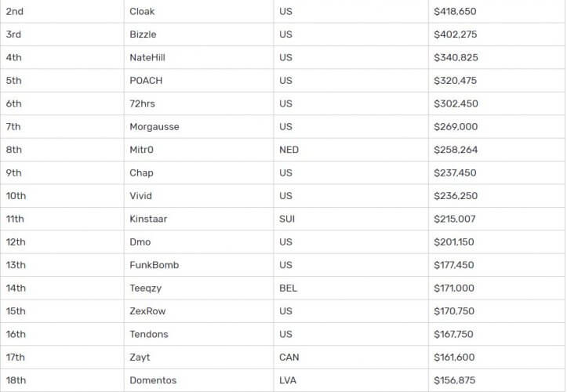Select the ZexRow player name
567x392 pixels.
click(147, 311)
